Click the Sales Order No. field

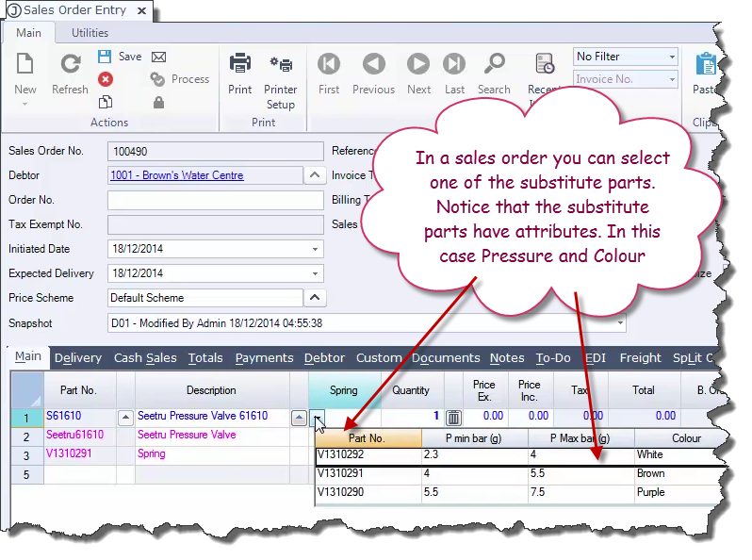216,151
